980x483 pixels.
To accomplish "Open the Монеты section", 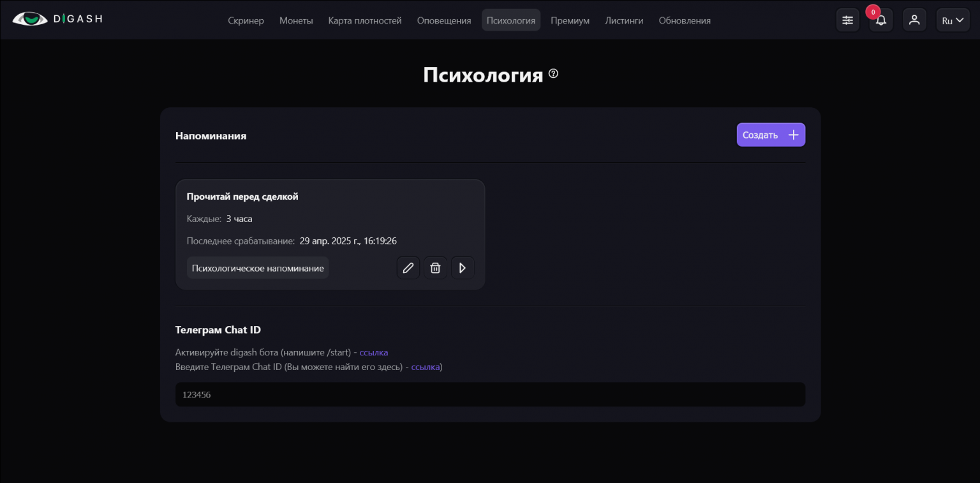I will 296,20.
